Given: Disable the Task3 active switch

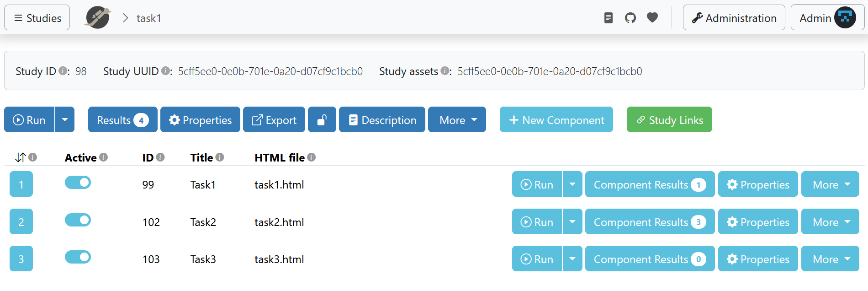Looking at the screenshot, I should click(x=78, y=257).
